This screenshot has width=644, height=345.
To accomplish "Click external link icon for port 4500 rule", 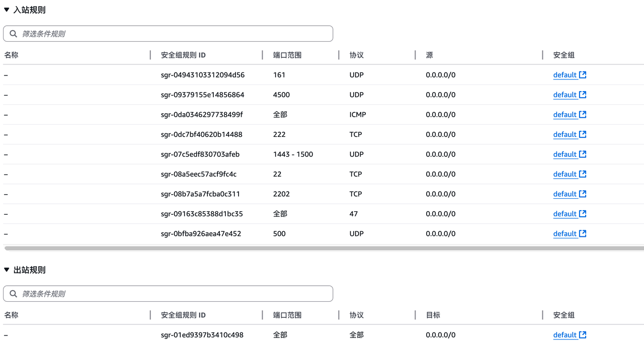I will pos(583,95).
